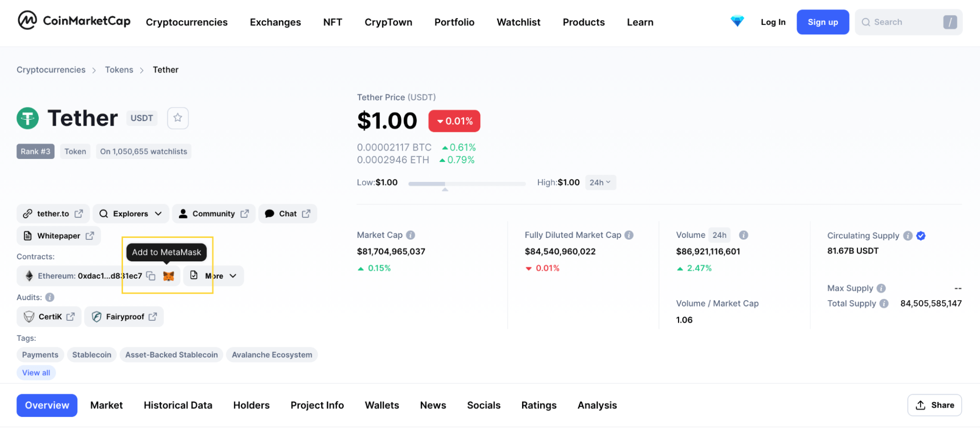This screenshot has width=980, height=435.
Task: Click the Market Cap info icon
Action: pyautogui.click(x=411, y=235)
